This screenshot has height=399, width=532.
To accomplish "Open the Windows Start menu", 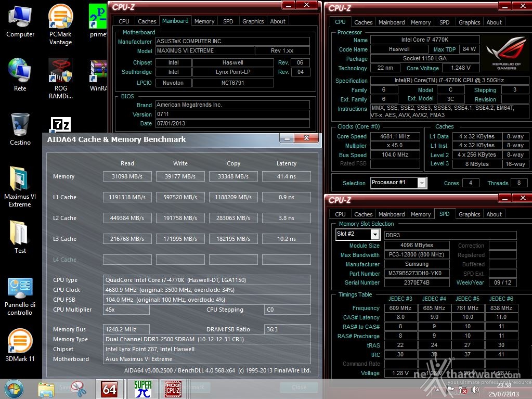I will 14,389.
